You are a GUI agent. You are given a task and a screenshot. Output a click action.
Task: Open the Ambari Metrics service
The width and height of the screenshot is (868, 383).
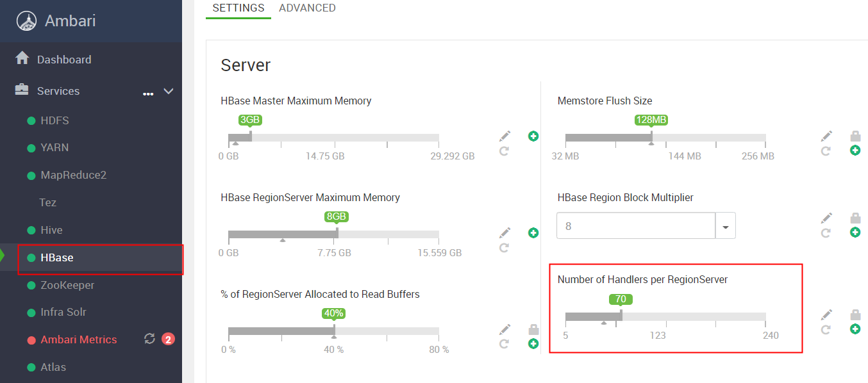tap(78, 339)
